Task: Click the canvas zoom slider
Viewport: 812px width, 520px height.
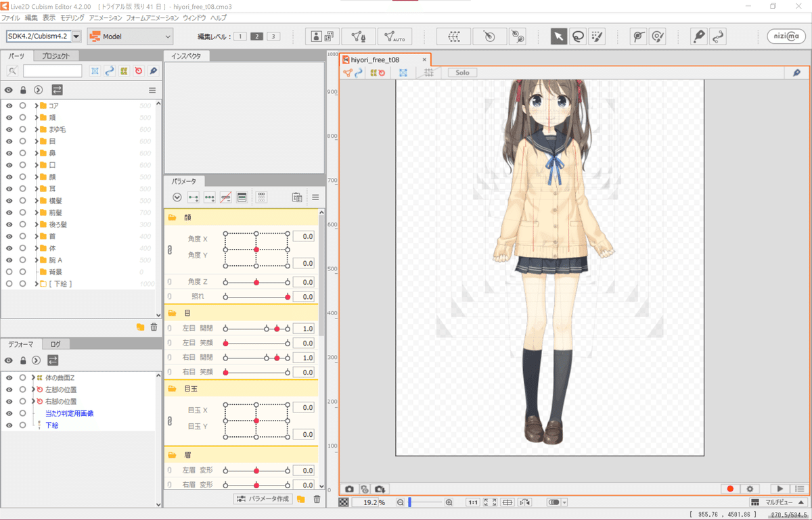Action: tap(425, 502)
